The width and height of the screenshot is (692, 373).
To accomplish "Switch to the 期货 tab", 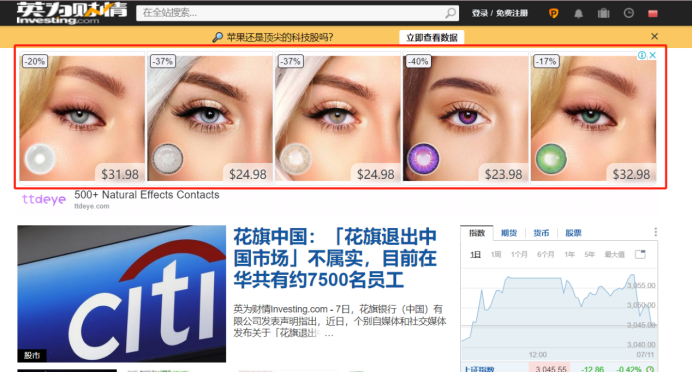I will point(509,233).
